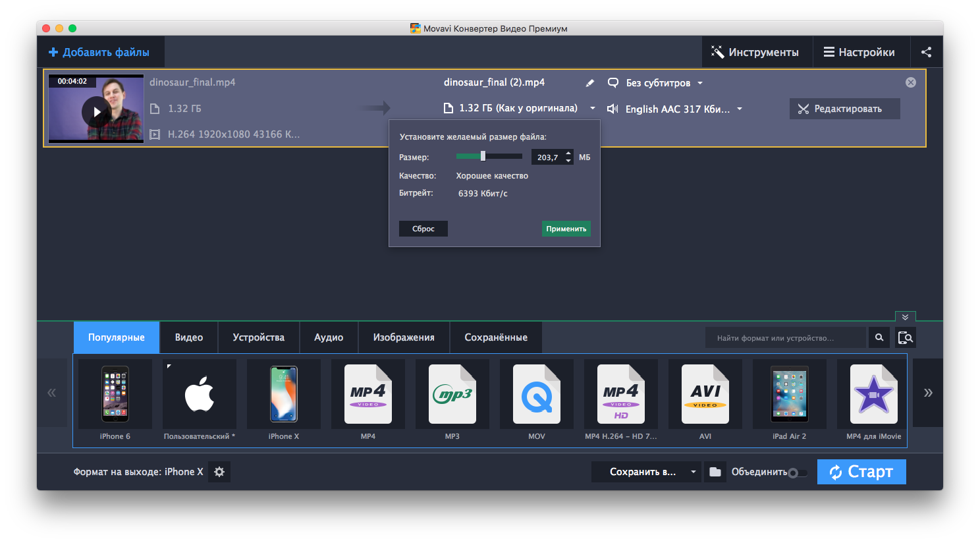Pick the MP3 format icon
Image resolution: width=980 pixels, height=543 pixels.
[452, 394]
